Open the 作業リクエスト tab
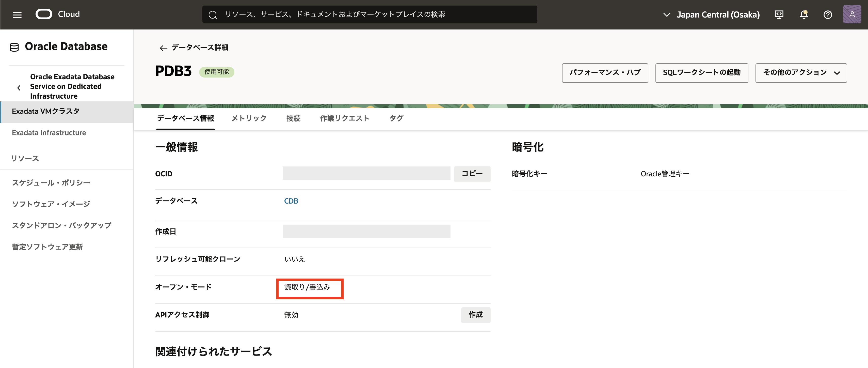Viewport: 868px width, 368px height. point(344,118)
